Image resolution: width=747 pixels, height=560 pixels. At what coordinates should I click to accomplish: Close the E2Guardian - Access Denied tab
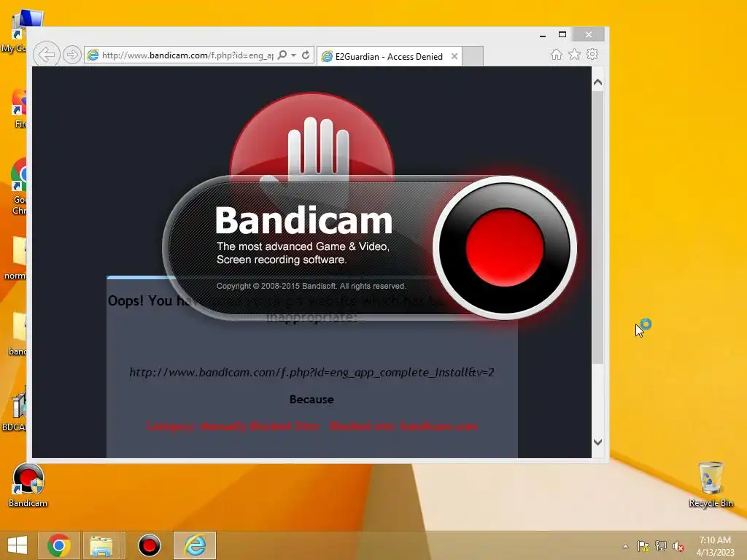pyautogui.click(x=454, y=56)
